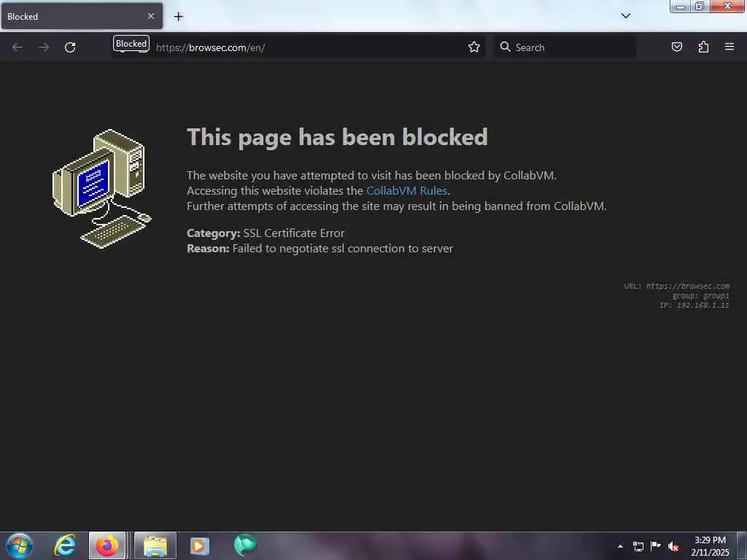Click the muted volume tray icon
The height and width of the screenshot is (560, 747).
click(673, 546)
